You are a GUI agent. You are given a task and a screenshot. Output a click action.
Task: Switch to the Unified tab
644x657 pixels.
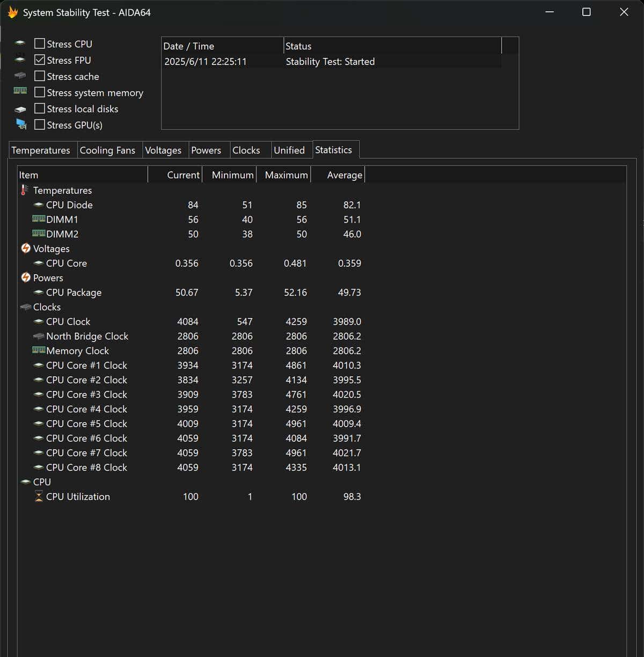pos(289,150)
